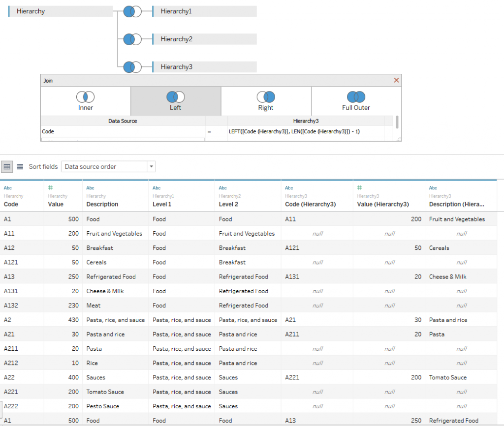Click the value 430 cell

tap(63, 320)
